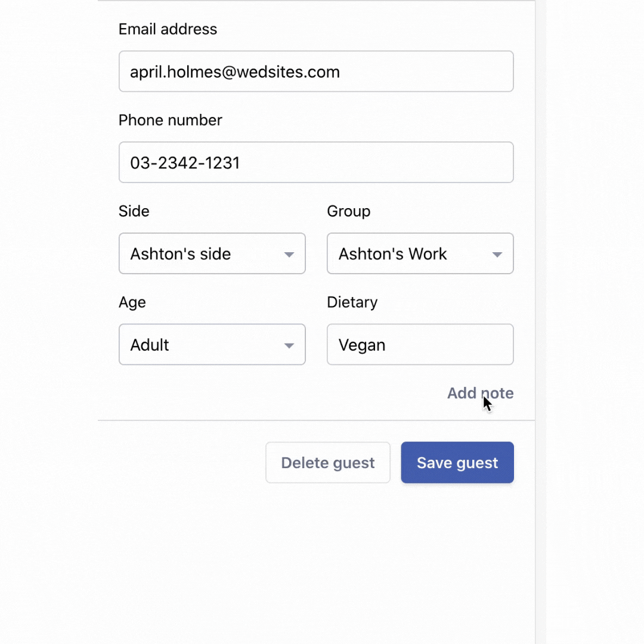Click the Phone number label
Image resolution: width=644 pixels, height=644 pixels.
(170, 120)
